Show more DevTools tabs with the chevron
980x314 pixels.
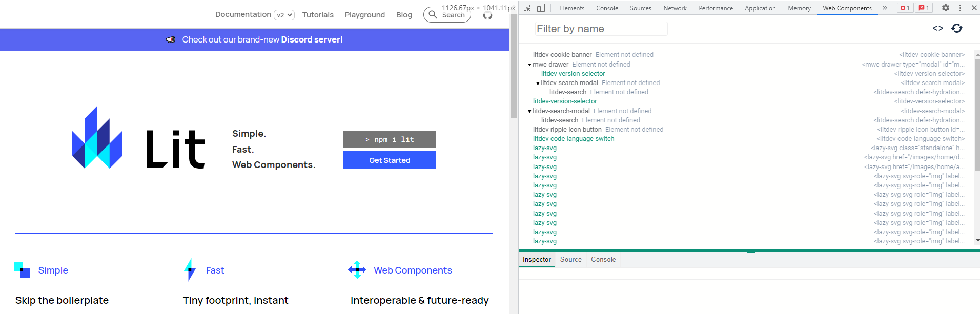tap(885, 8)
